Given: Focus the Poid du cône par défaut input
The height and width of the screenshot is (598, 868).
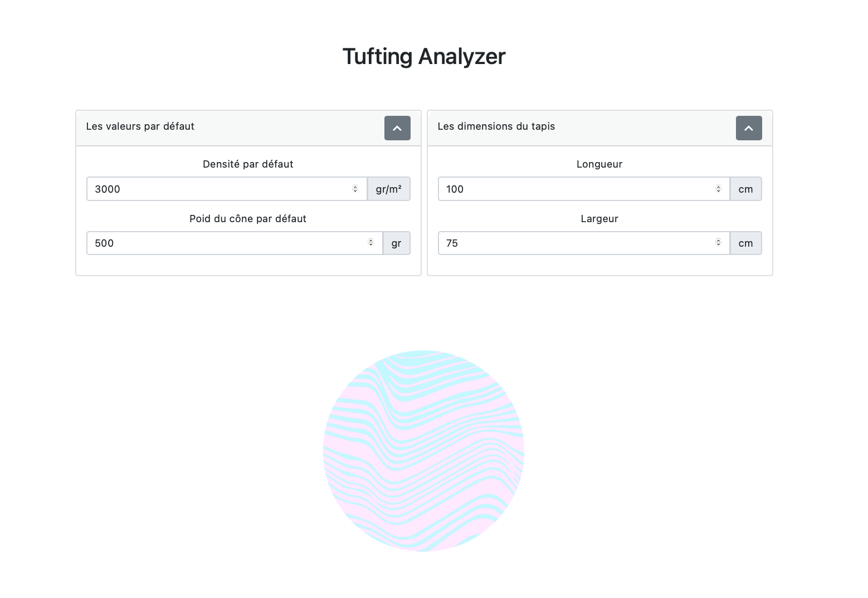Looking at the screenshot, I should tap(235, 243).
